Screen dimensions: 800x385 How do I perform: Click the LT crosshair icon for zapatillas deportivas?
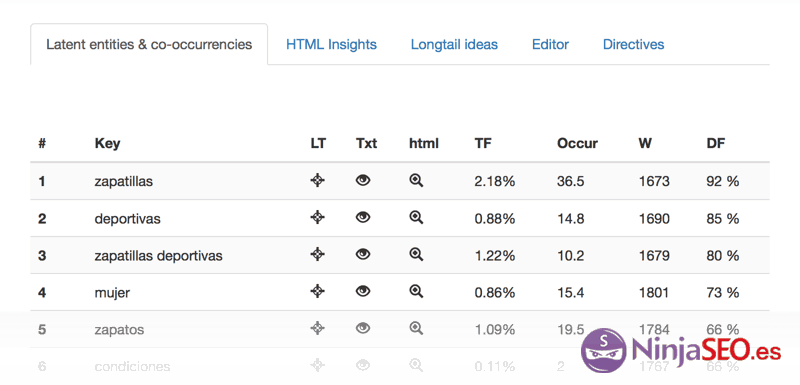tap(317, 254)
